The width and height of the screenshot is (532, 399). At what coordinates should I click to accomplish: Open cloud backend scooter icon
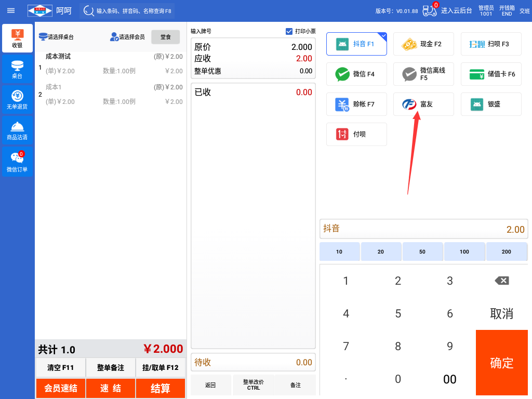tap(430, 10)
